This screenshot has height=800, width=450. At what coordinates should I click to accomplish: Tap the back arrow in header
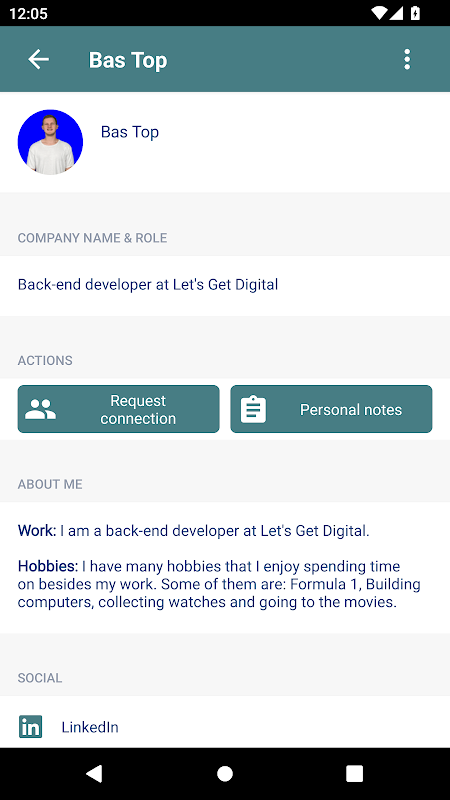coord(38,60)
